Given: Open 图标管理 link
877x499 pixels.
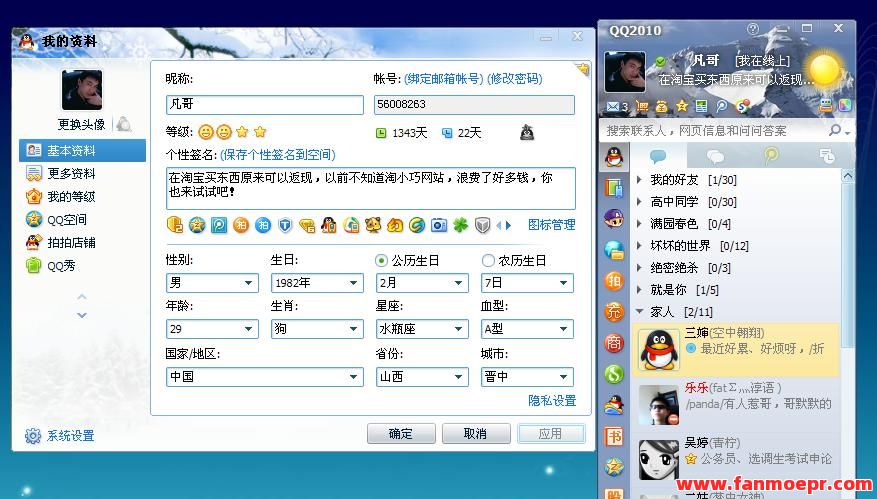Looking at the screenshot, I should click(x=551, y=225).
